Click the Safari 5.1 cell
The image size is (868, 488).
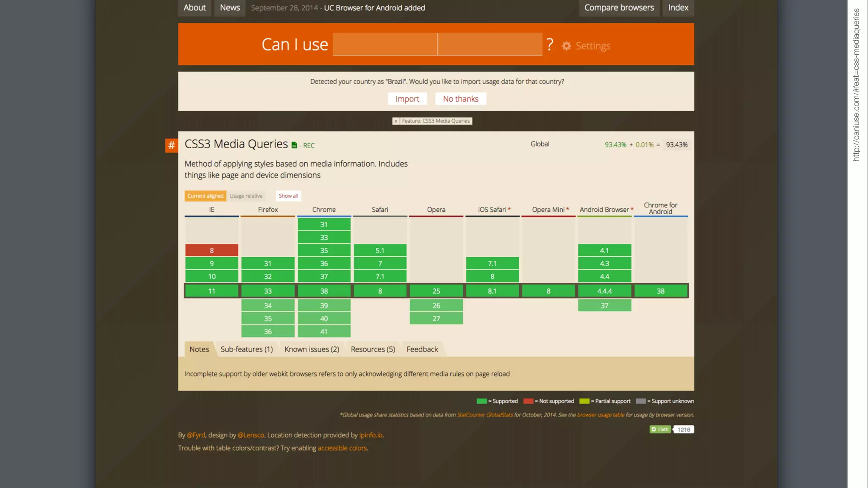pos(380,250)
